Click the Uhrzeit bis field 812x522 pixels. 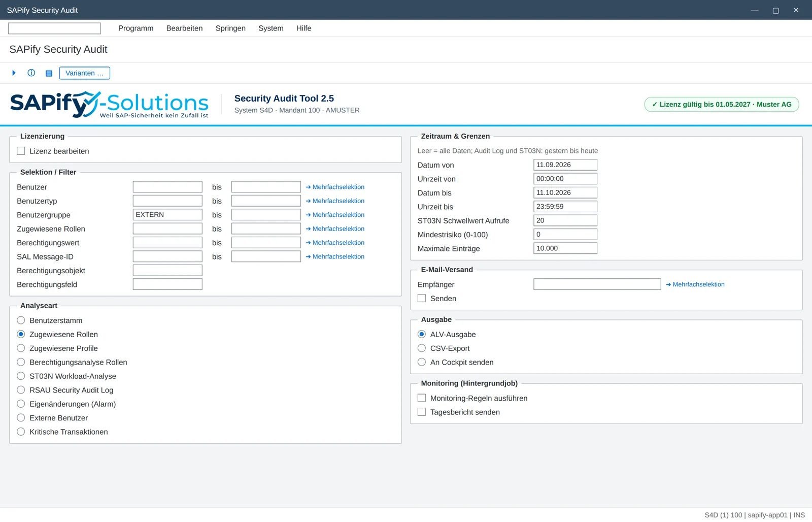(x=565, y=207)
